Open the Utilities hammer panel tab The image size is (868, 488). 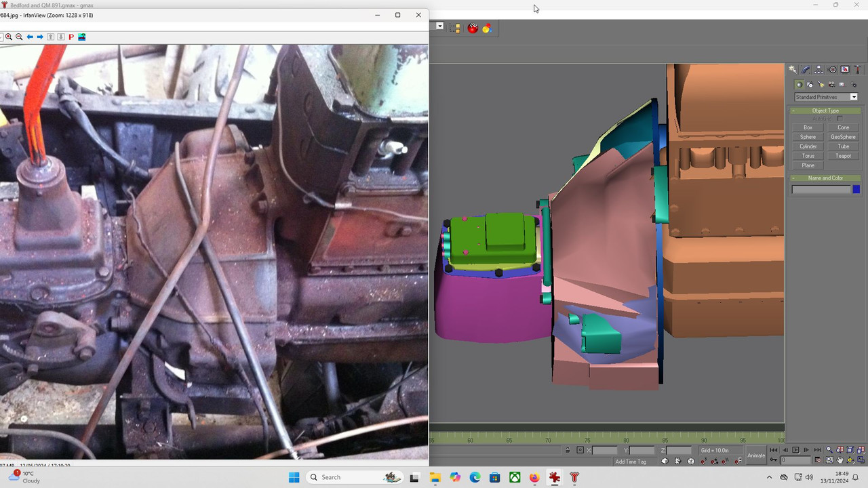point(858,70)
